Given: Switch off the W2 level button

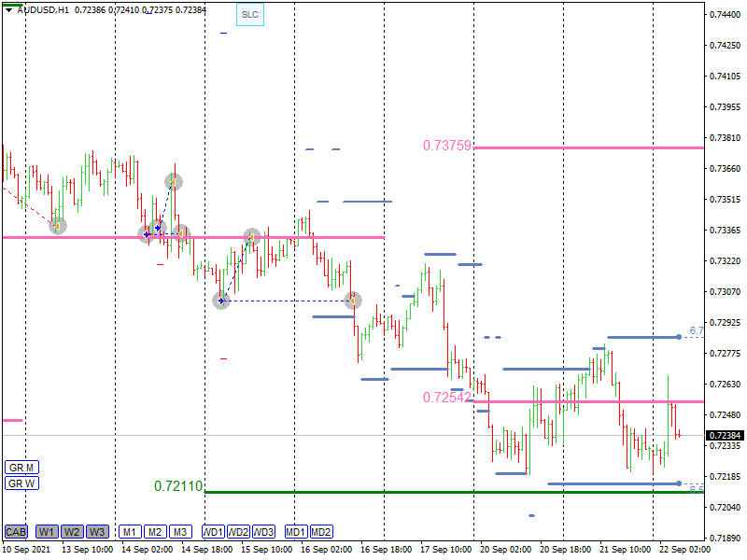Looking at the screenshot, I should (x=72, y=532).
